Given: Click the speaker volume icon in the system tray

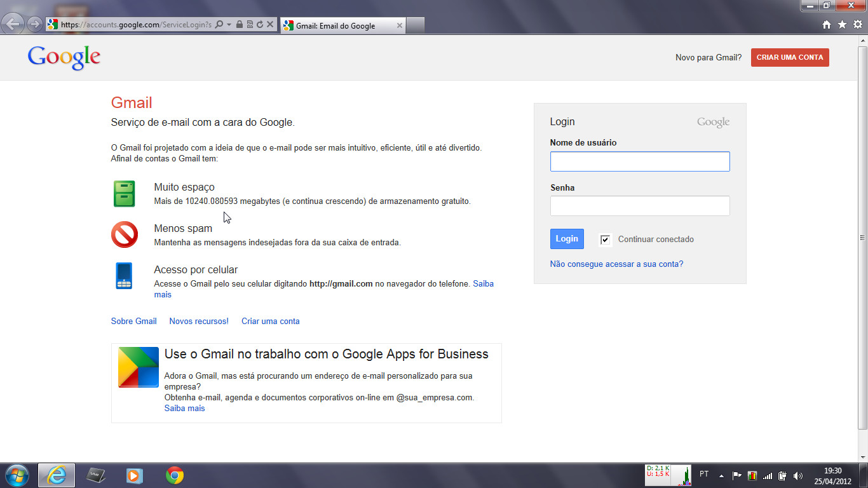Looking at the screenshot, I should tap(797, 476).
